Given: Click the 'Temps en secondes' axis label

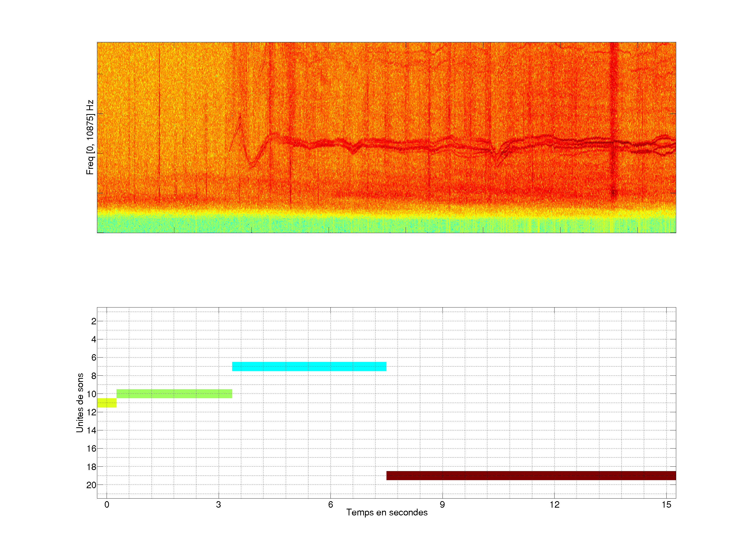Looking at the screenshot, I should coord(387,512).
